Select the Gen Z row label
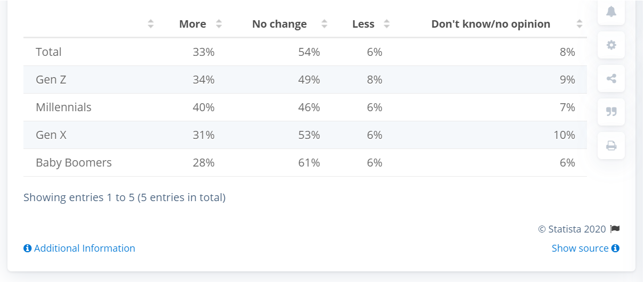 [x=51, y=80]
